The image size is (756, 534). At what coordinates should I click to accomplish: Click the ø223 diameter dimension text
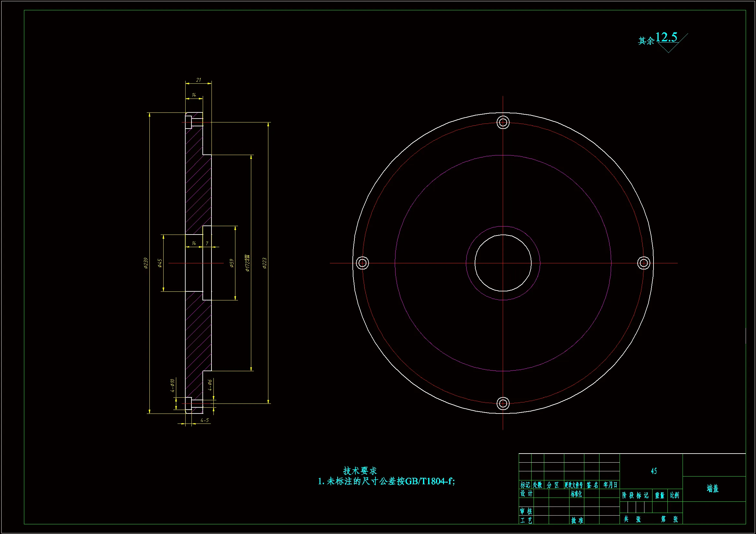pos(265,263)
